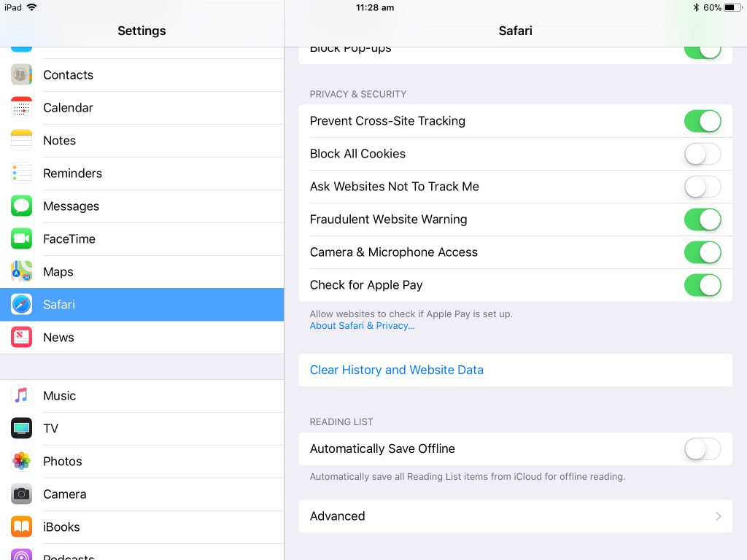Open News settings label
The width and height of the screenshot is (747, 560).
pyautogui.click(x=58, y=337)
